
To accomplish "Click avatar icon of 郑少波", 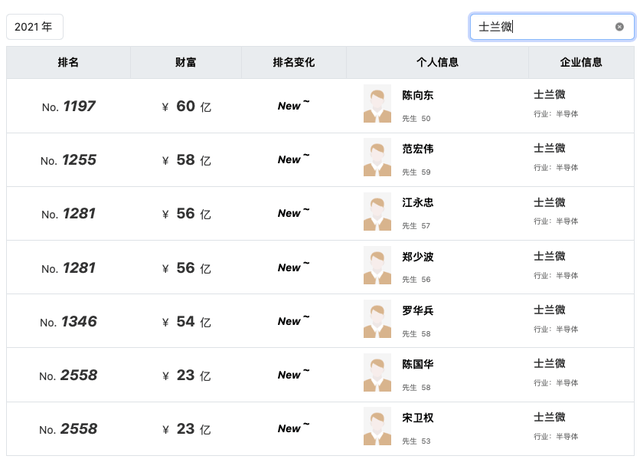I will [377, 266].
